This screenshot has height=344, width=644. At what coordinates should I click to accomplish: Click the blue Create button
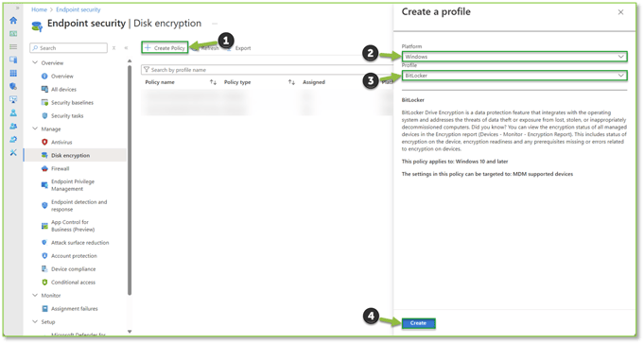point(418,323)
